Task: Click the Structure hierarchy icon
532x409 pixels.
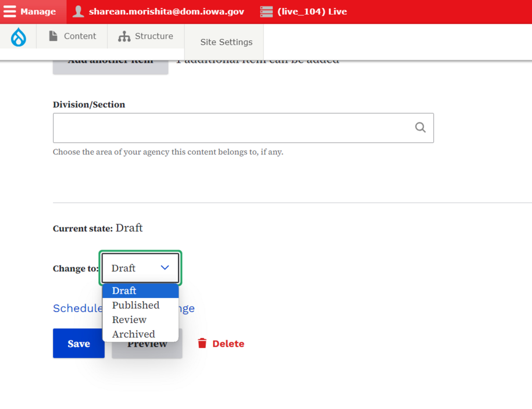Action: (x=124, y=37)
